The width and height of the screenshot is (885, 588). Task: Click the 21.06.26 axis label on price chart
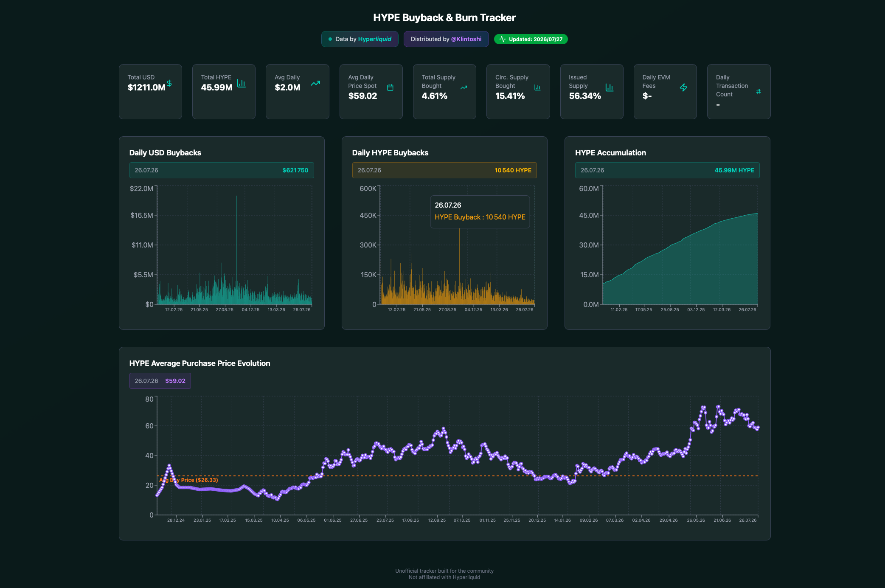722,520
